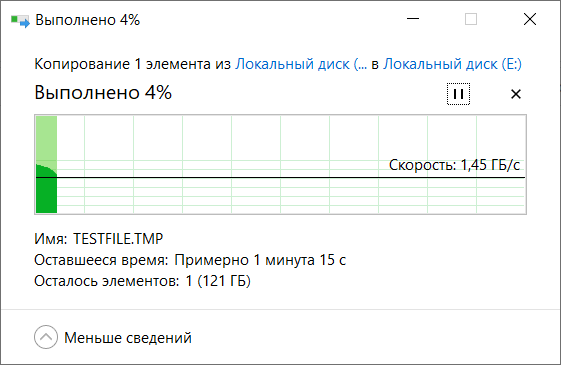
Task: Open the source Локальный диск (... link
Action: (301, 64)
